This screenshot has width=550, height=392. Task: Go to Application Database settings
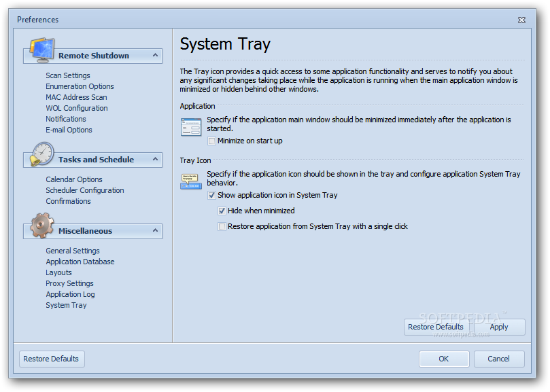(80, 262)
